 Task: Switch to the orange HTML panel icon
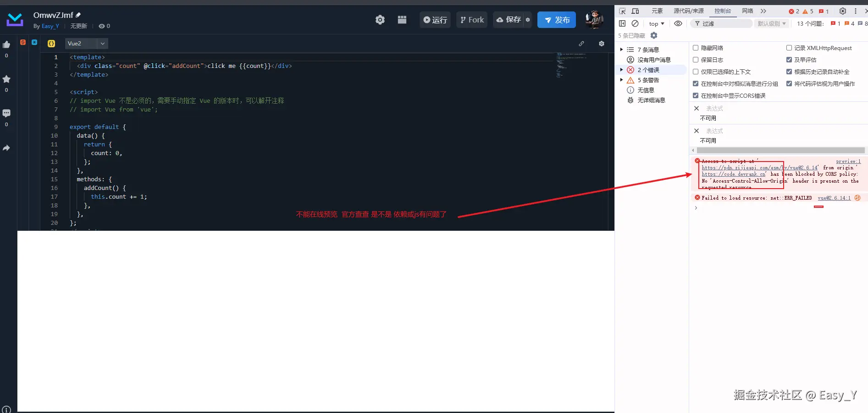23,42
